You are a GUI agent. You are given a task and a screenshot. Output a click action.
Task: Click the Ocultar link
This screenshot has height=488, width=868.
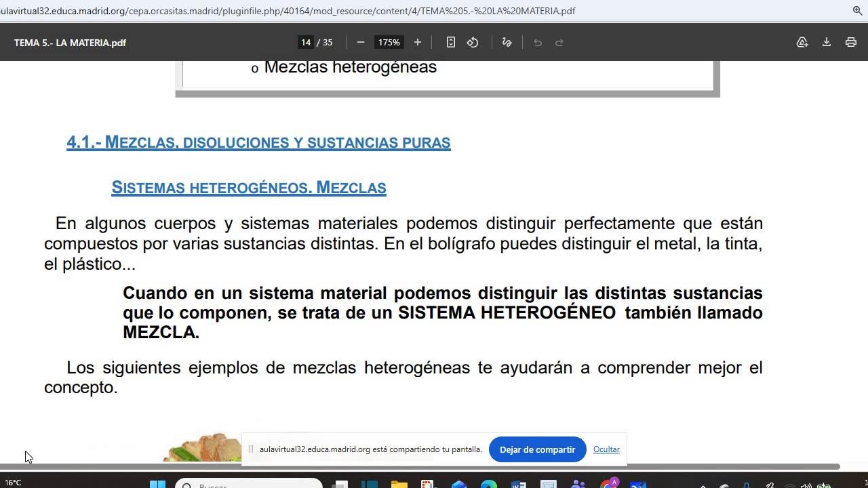point(606,449)
